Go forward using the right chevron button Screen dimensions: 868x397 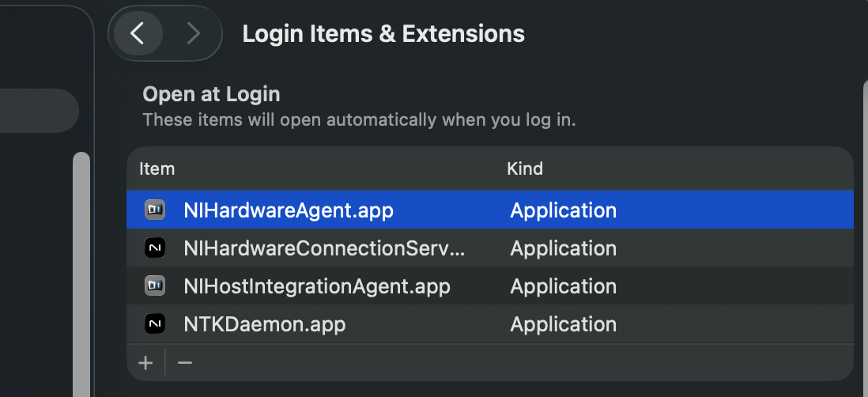pos(193,34)
